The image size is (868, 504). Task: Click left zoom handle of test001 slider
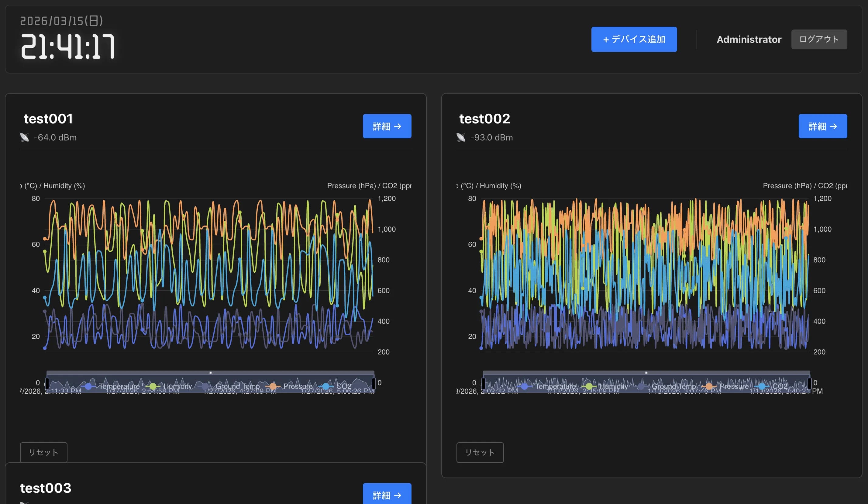[x=47, y=383]
